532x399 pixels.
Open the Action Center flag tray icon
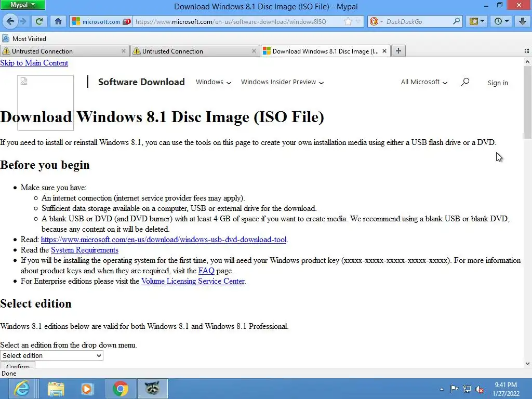(454, 389)
